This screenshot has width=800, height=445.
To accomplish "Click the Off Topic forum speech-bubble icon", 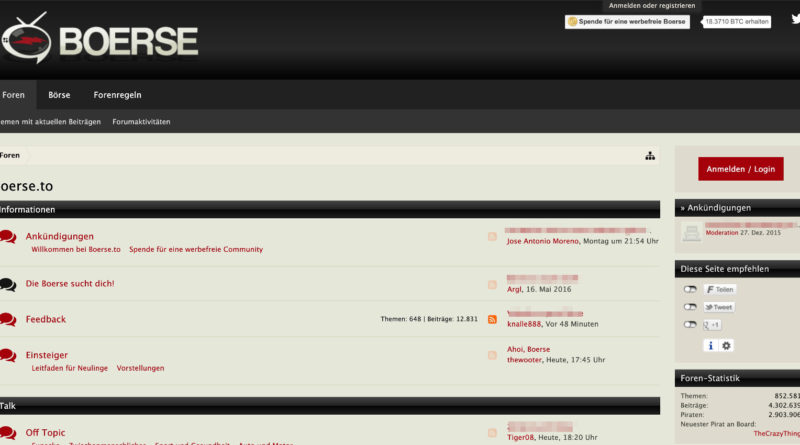I will [x=8, y=433].
